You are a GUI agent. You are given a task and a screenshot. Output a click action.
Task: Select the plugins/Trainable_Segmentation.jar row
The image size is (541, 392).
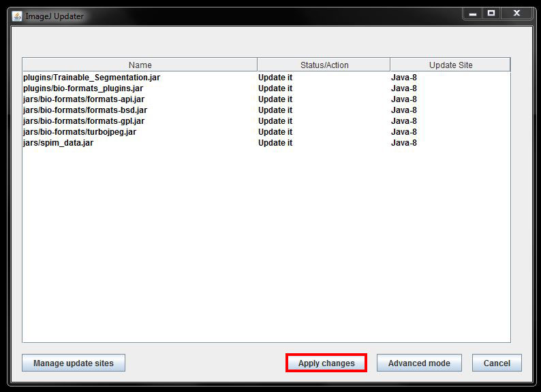[x=92, y=78]
